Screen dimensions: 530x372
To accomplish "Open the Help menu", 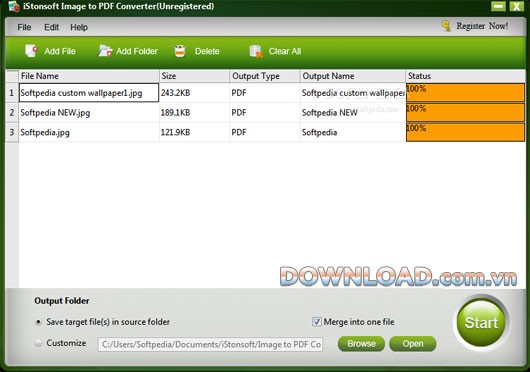I will pyautogui.click(x=79, y=27).
